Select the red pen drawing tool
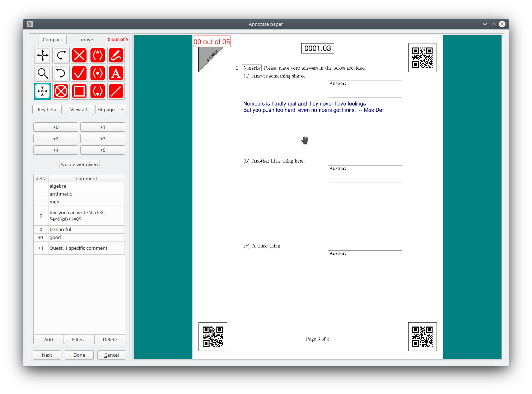This screenshot has height=394, width=532. click(116, 55)
